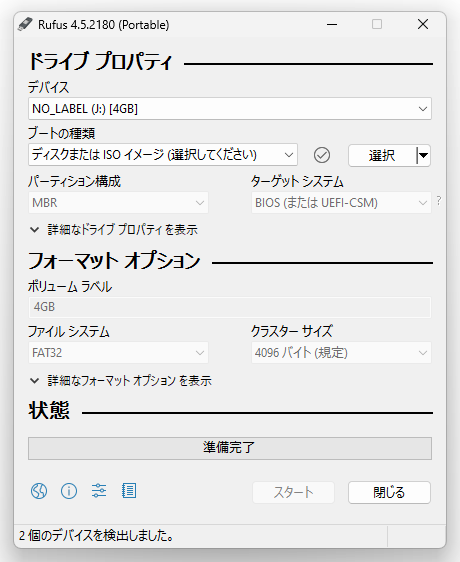460x562 pixels.
Task: Click the 状態 heading
Action: point(49,410)
